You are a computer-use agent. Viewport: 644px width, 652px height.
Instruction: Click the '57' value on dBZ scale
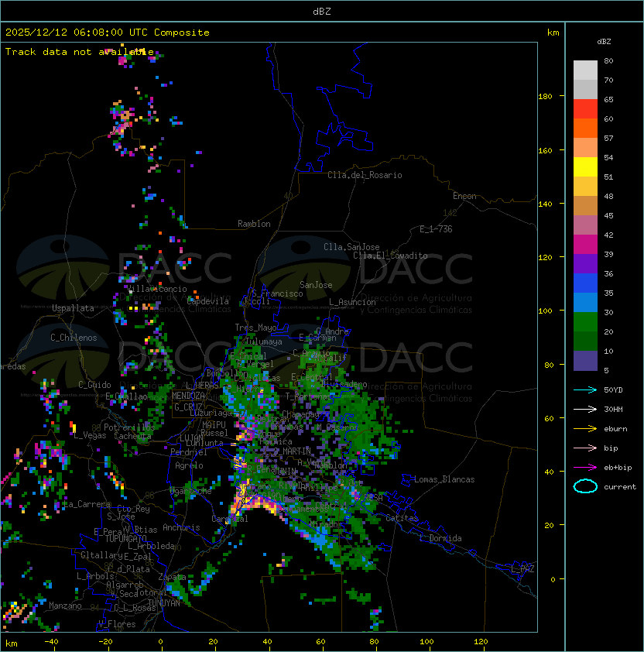pyautogui.click(x=608, y=138)
